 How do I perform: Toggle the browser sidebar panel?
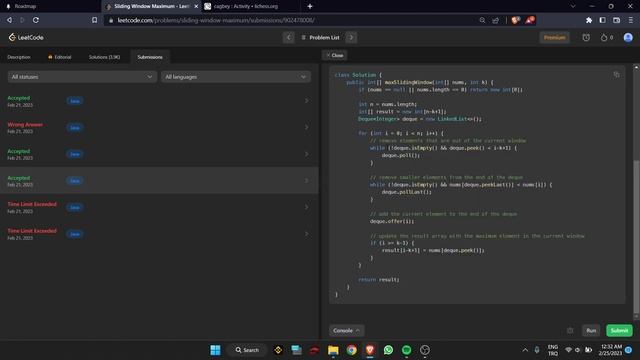(602, 20)
